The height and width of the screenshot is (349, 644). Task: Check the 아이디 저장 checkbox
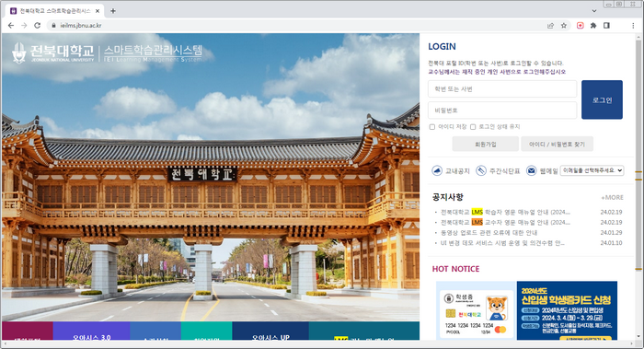[432, 127]
